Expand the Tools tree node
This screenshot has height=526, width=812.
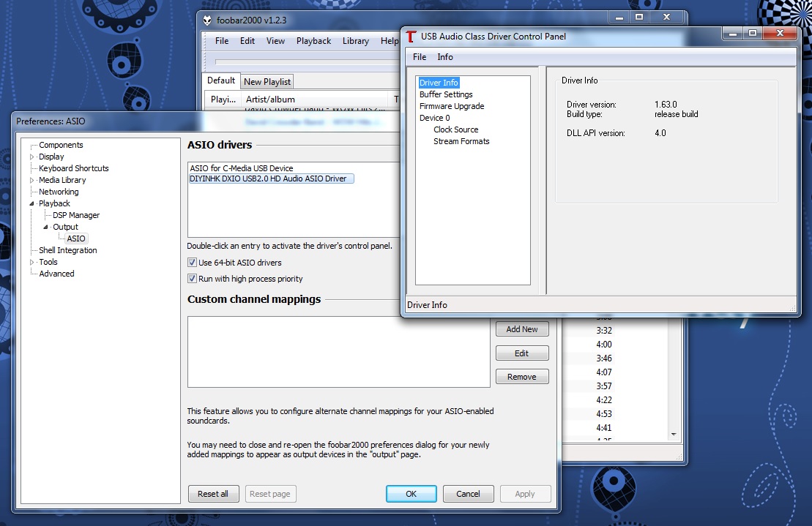click(31, 262)
